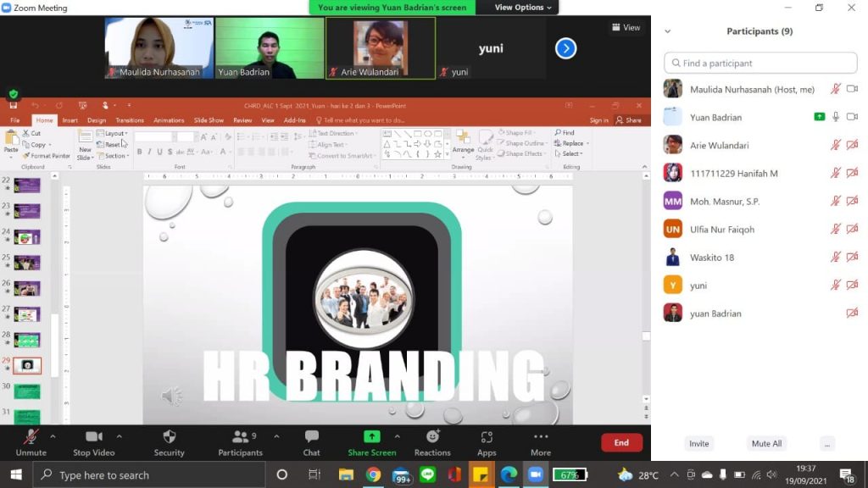Image resolution: width=868 pixels, height=488 pixels.
Task: Stop Video in the Zoom toolbar
Action: coord(93,442)
